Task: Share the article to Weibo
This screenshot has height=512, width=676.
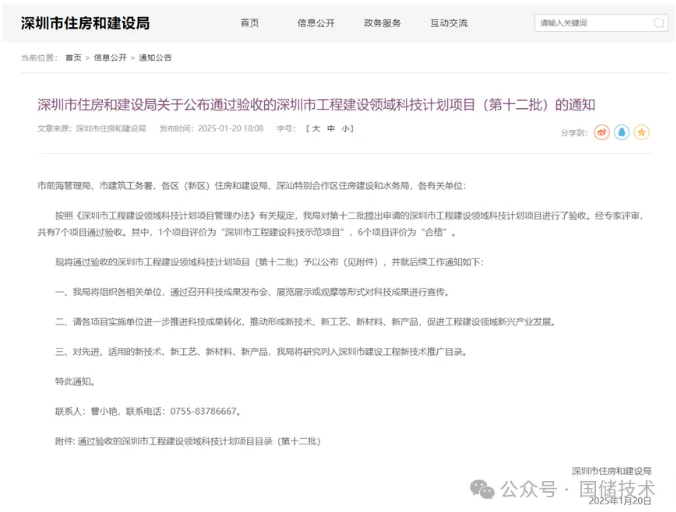Action: click(601, 132)
